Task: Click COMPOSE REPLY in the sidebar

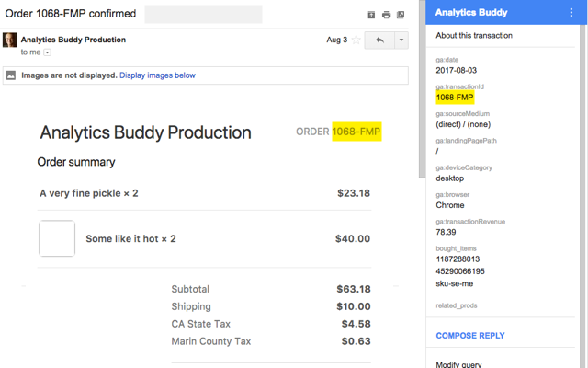Action: pyautogui.click(x=469, y=336)
